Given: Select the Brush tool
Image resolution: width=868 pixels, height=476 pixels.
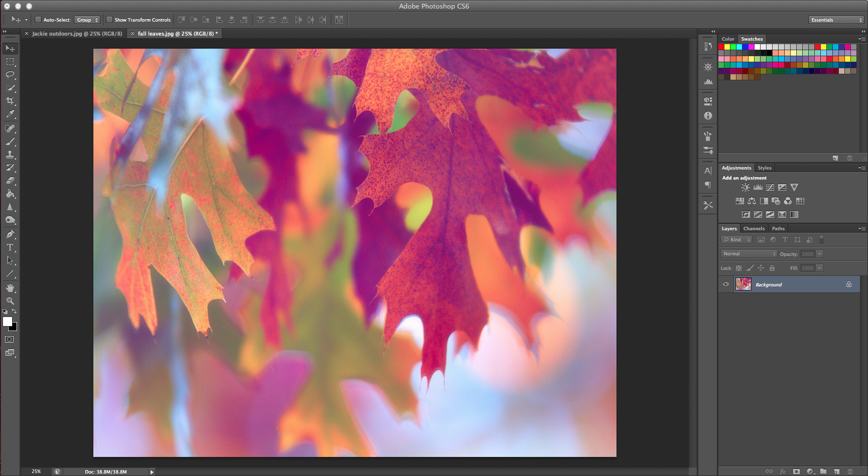Looking at the screenshot, I should pyautogui.click(x=10, y=141).
